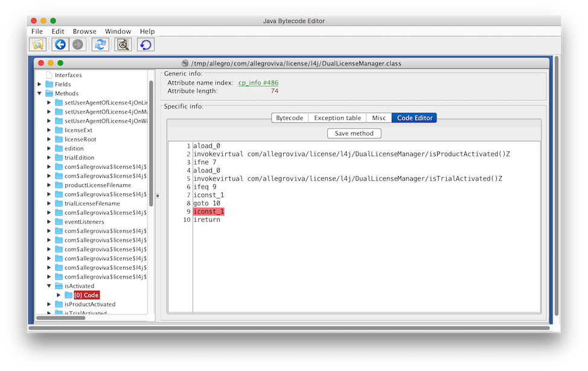The width and height of the screenshot is (588, 371).
Task: Click the isActivated folder icon
Action: pyautogui.click(x=59, y=286)
